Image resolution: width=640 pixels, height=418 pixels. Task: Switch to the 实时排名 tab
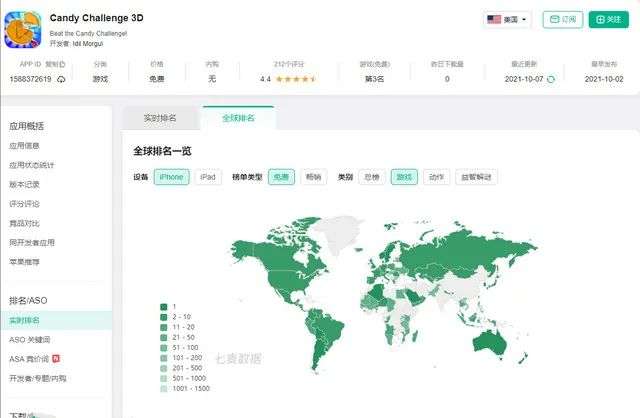[160, 118]
